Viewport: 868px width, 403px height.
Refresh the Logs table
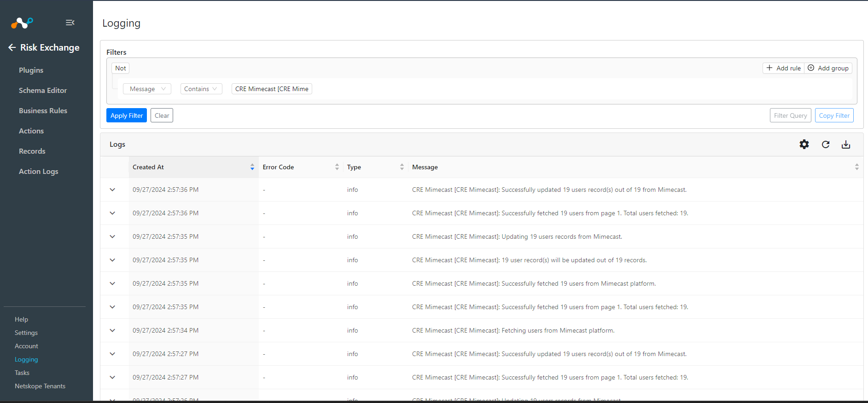pos(826,144)
